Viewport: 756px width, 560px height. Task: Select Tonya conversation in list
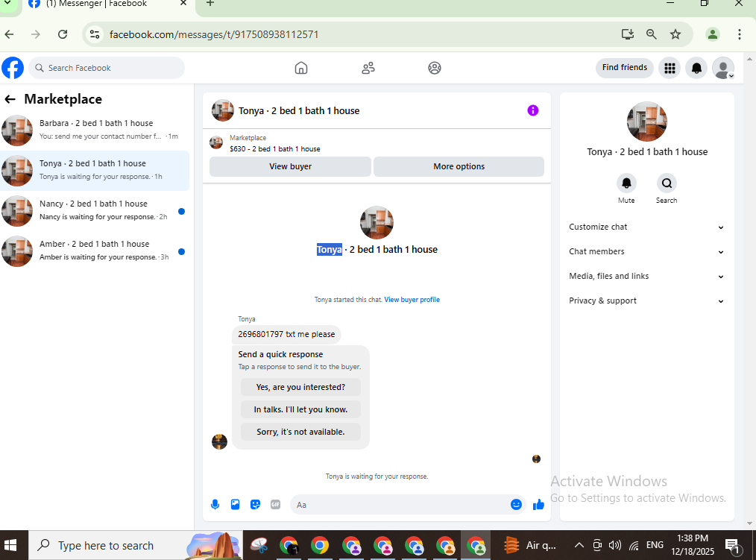coord(95,171)
